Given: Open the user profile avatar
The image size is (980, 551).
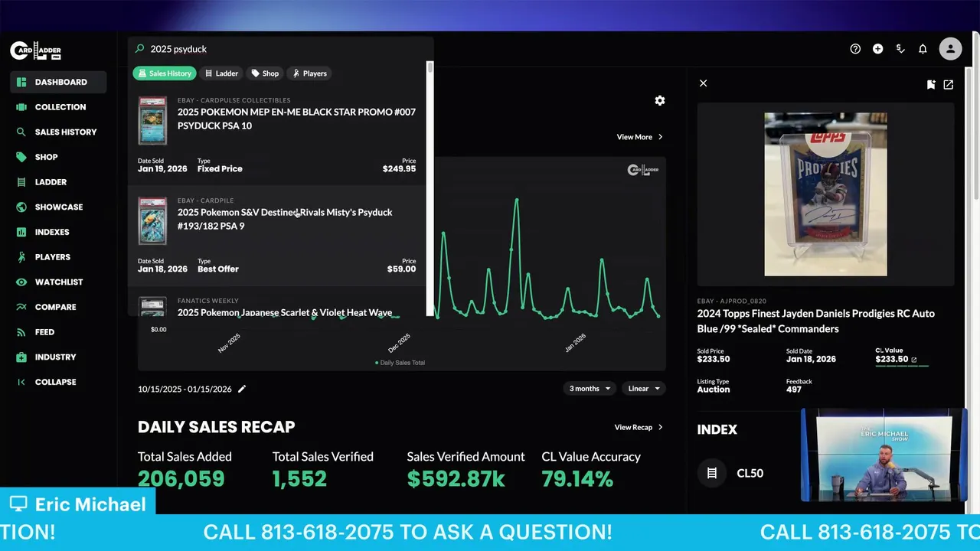Looking at the screenshot, I should click(950, 49).
